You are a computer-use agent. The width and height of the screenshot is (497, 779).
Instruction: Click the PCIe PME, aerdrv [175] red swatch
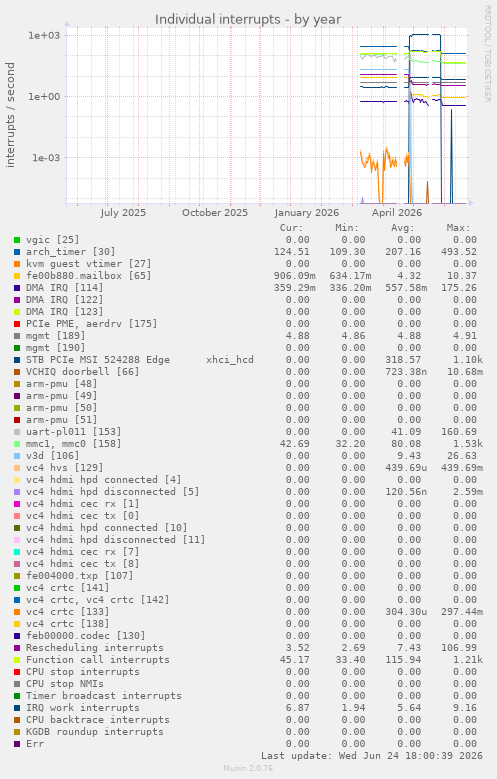click(17, 324)
